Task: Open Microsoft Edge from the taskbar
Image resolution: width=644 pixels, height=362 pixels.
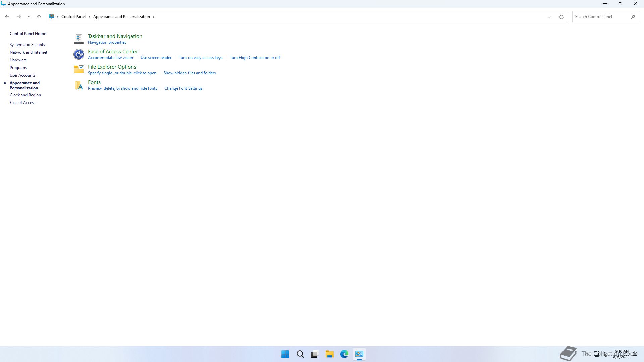Action: click(x=344, y=354)
